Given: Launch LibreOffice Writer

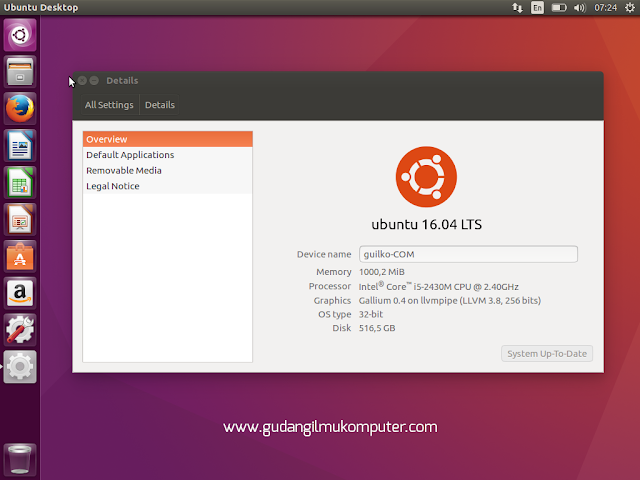Looking at the screenshot, I should pos(20,146).
